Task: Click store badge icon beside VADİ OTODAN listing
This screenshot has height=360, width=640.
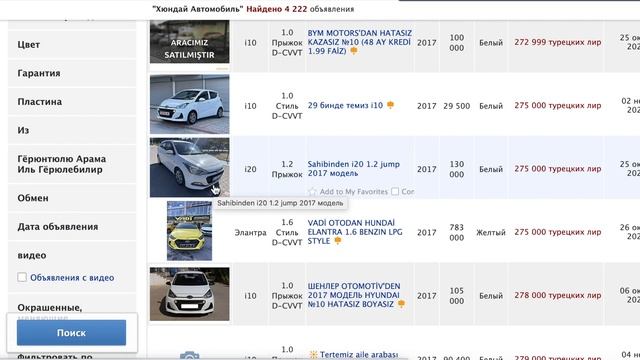Action: tap(338, 241)
